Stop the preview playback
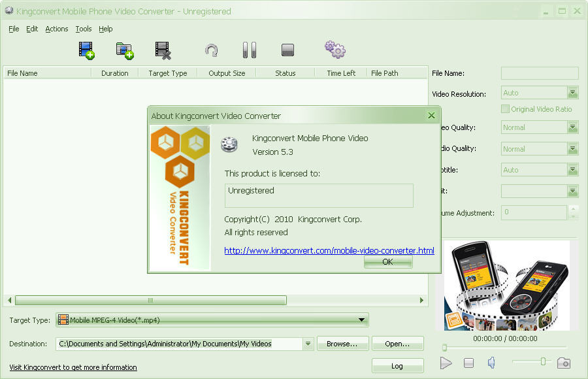This screenshot has height=379, width=588. 468,363
